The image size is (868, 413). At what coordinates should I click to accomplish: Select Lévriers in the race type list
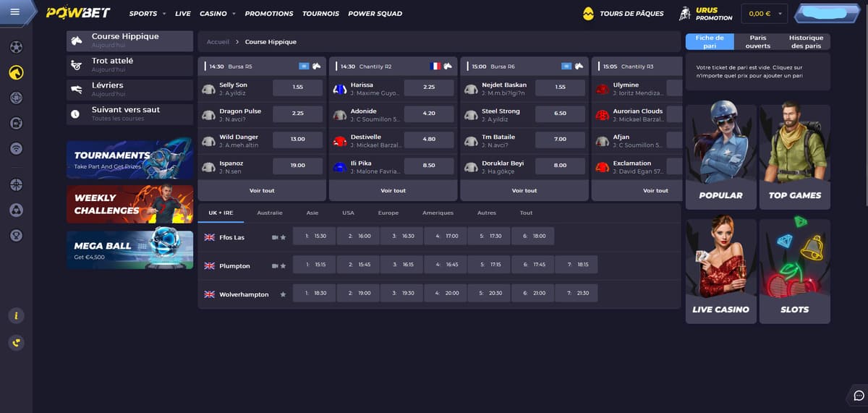pyautogui.click(x=129, y=89)
